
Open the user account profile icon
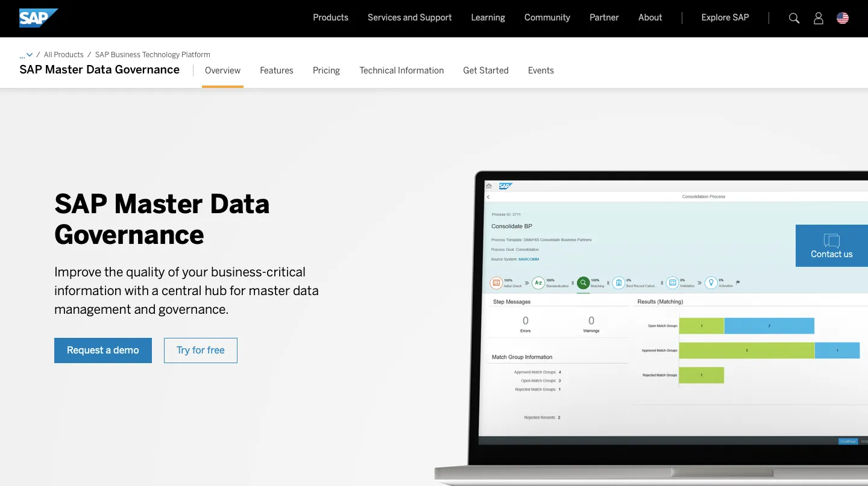click(x=819, y=18)
